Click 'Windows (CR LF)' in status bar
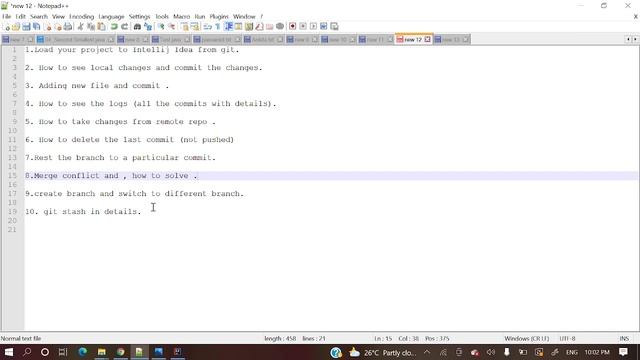The width and height of the screenshot is (640, 360). [527, 338]
